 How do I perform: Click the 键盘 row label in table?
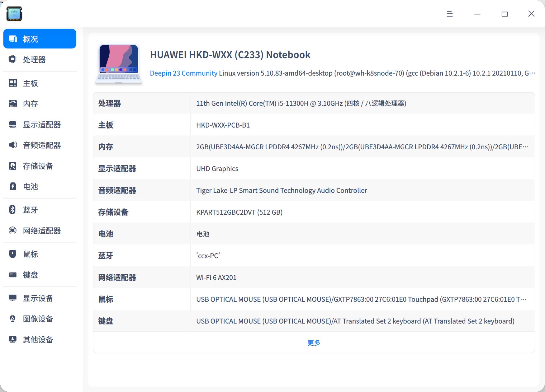click(x=106, y=321)
